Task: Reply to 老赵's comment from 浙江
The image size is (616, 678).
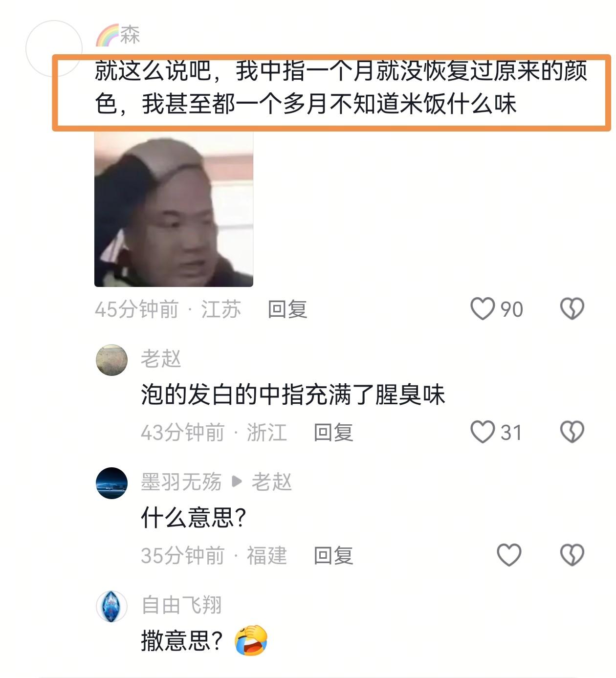Action: click(333, 433)
